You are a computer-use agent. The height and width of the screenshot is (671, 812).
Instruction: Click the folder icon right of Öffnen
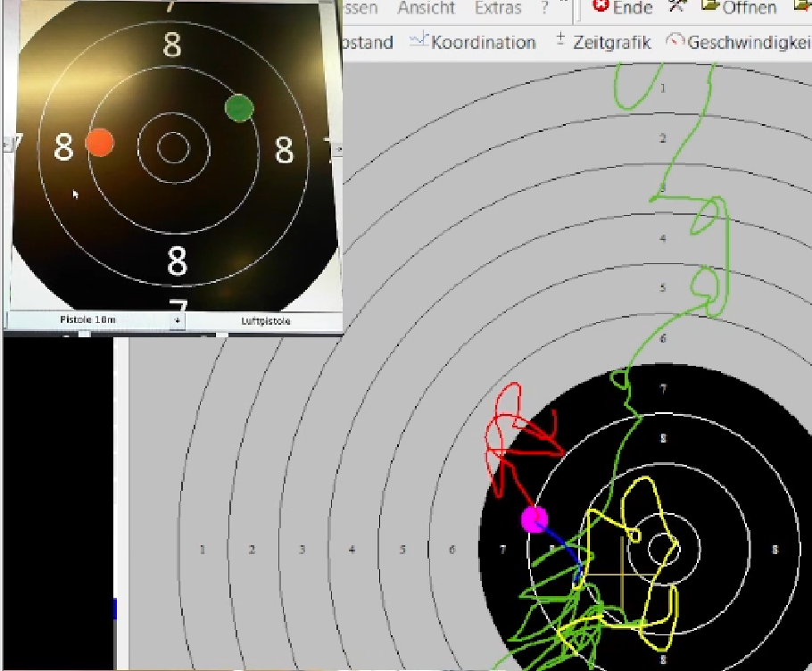coord(801,7)
